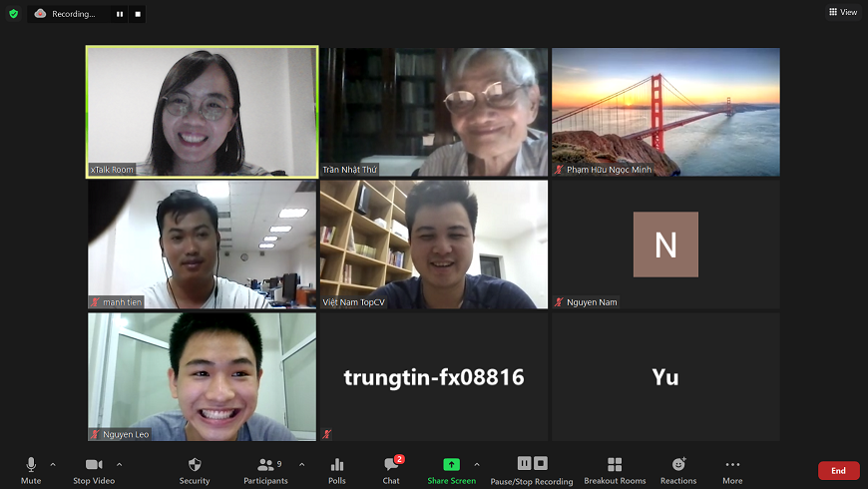This screenshot has height=489, width=868.
Task: Pause the recording in top bar
Action: [x=120, y=14]
